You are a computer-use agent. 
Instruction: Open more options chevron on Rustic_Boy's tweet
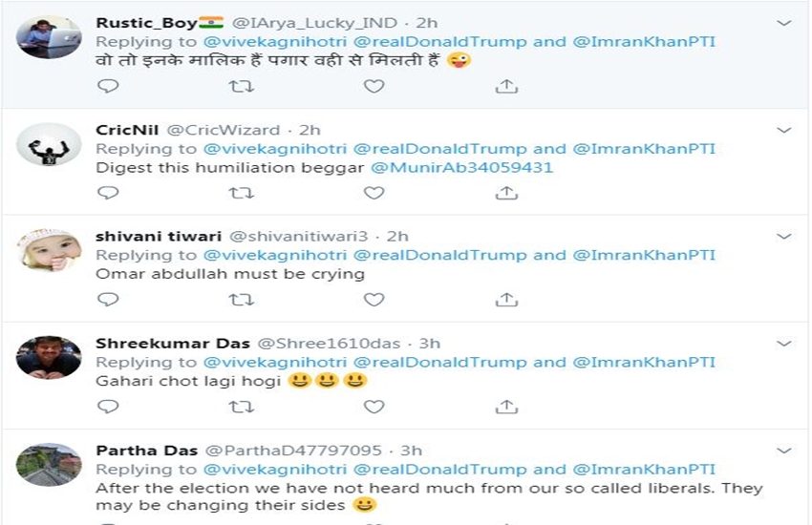784,22
